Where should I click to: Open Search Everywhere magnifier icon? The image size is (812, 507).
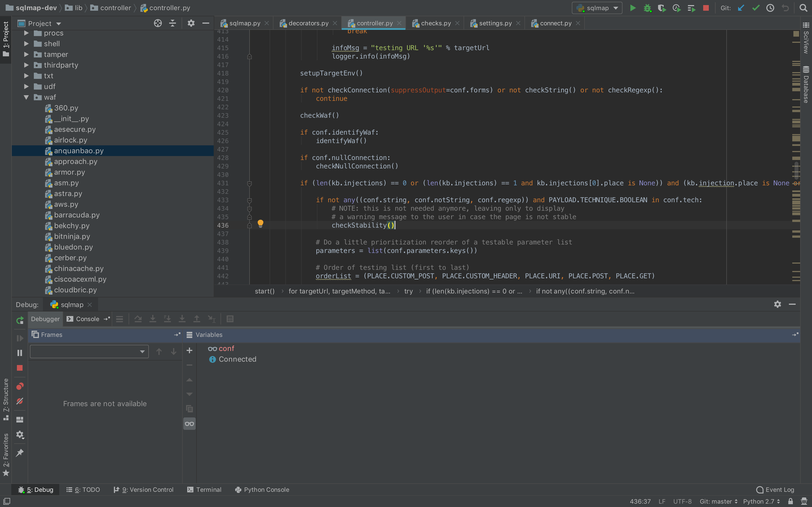click(x=803, y=8)
